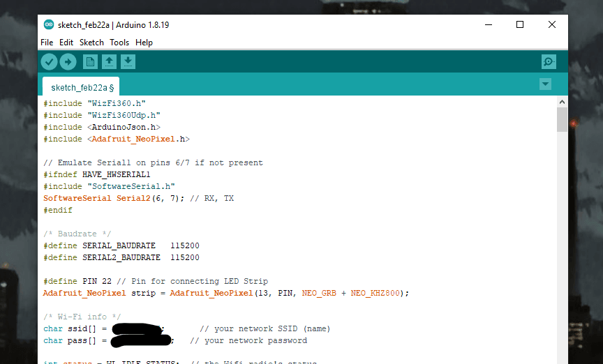Click the /* Baudrate */ comment

(77, 234)
